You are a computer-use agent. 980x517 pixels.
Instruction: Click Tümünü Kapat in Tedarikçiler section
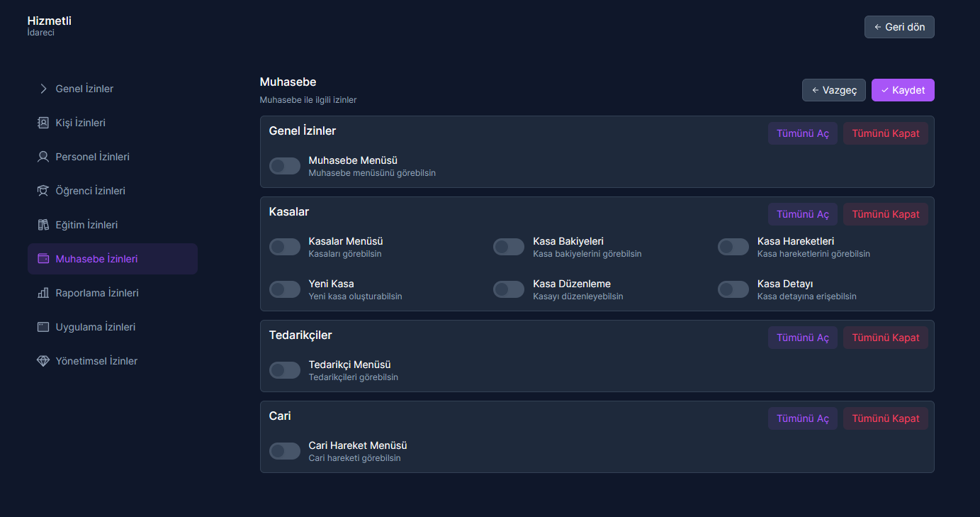886,338
